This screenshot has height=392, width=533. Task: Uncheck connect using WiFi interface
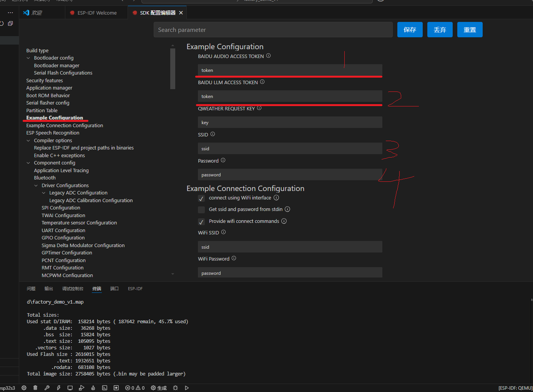pos(201,198)
